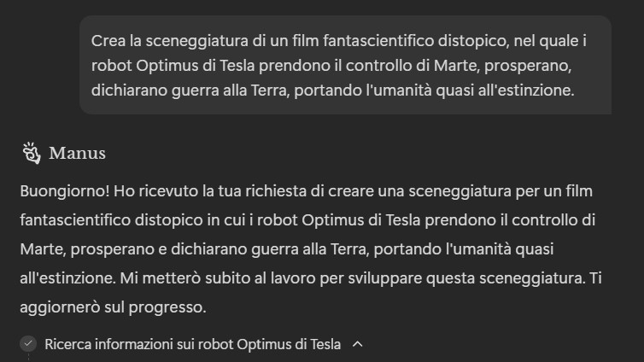The image size is (644, 362).
Task: Click 'aggiornerò sul progresso' closing text
Action: coord(113,307)
